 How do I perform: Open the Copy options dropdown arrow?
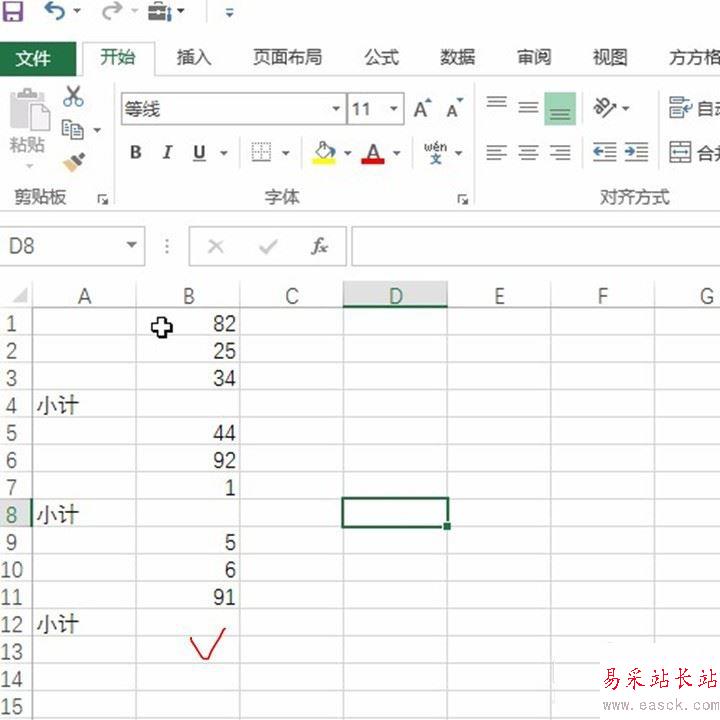[97, 130]
